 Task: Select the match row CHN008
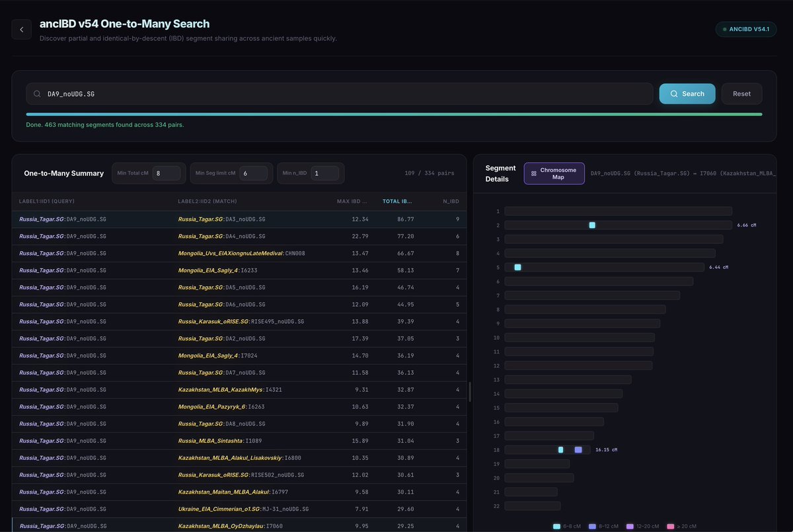239,253
